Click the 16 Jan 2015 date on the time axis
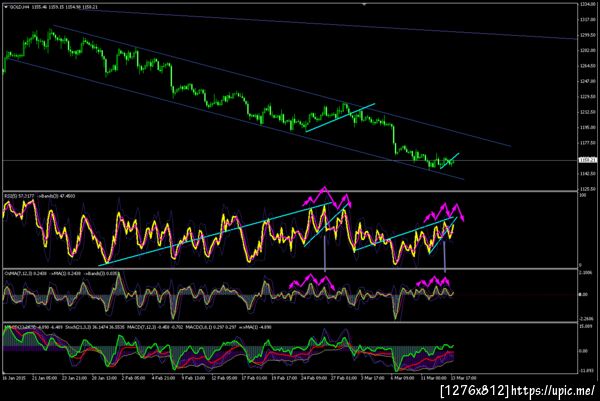This screenshot has height=401, width=600. point(14,378)
